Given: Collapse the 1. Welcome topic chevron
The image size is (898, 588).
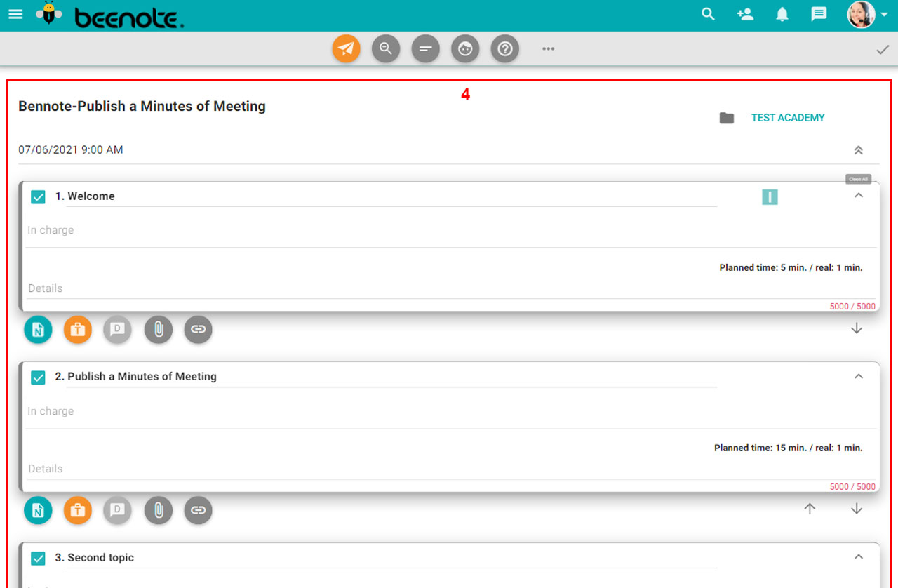Looking at the screenshot, I should [858, 196].
